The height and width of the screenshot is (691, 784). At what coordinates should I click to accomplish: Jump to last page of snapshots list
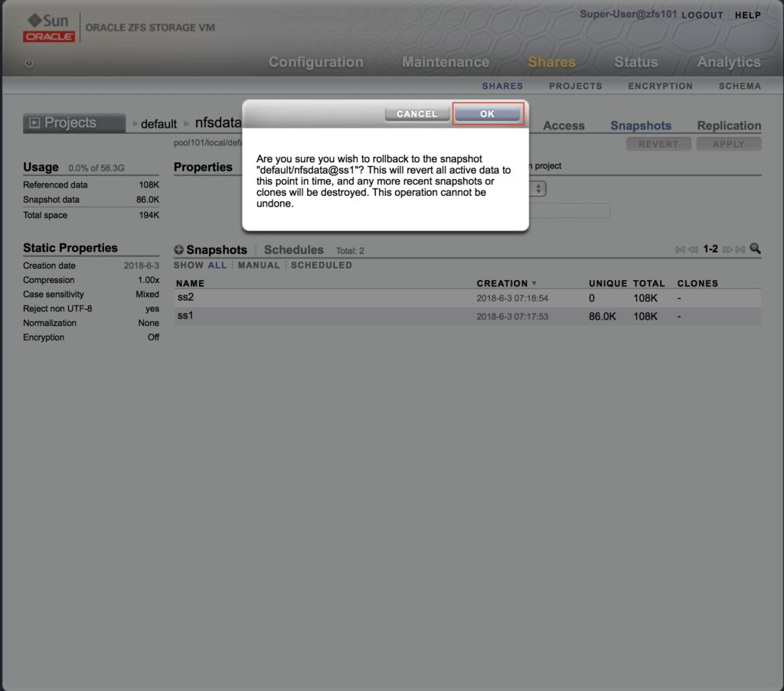(x=740, y=249)
